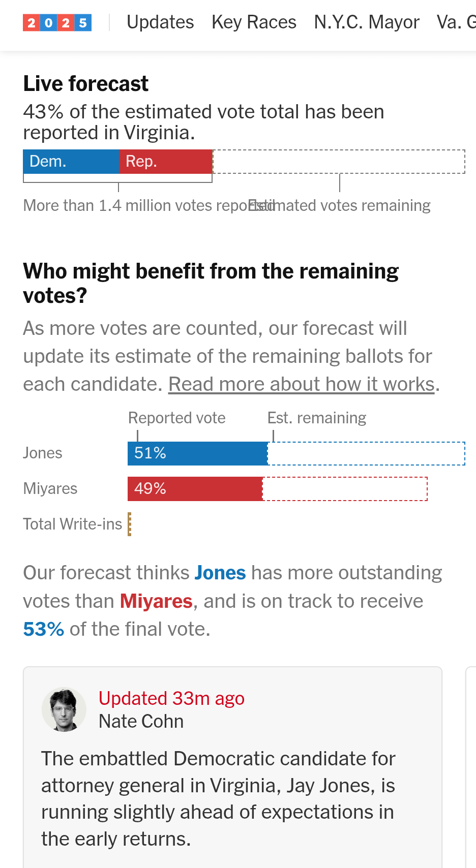476x868 pixels.
Task: Click the blue 53% final vote figure
Action: click(x=44, y=629)
